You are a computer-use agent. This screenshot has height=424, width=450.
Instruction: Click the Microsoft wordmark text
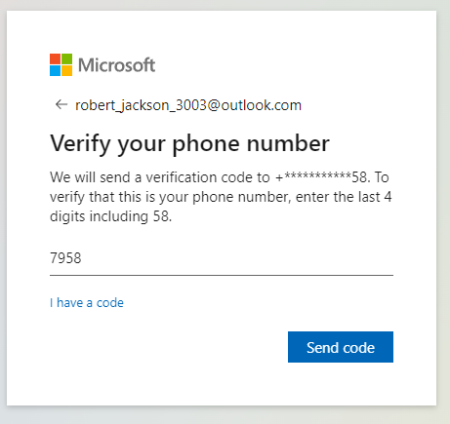point(117,65)
